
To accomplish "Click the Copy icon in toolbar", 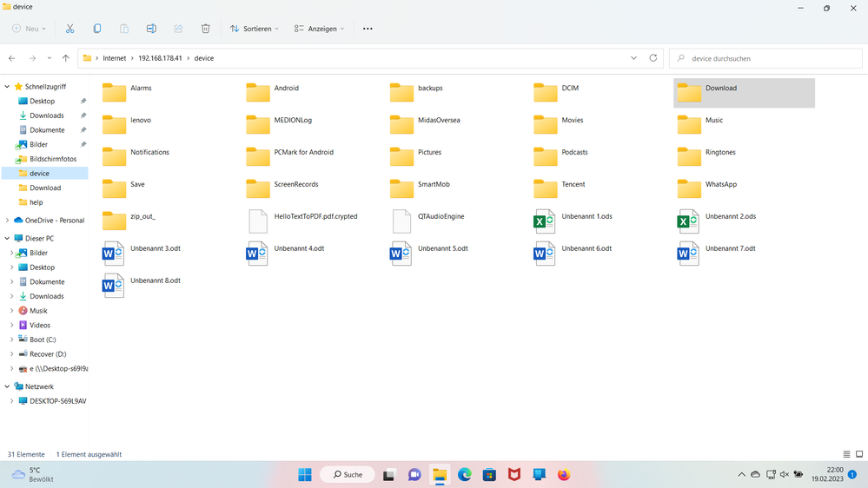I will coord(96,29).
